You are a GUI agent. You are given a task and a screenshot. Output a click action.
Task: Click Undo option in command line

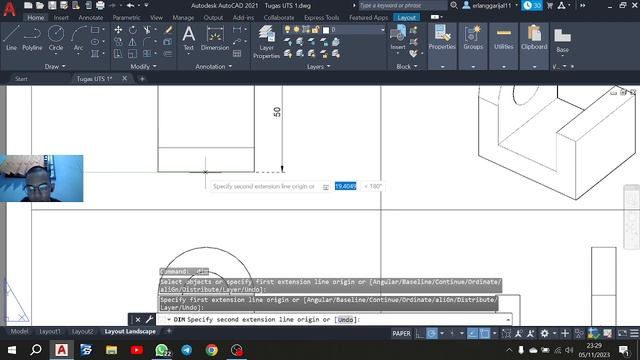[345, 320]
